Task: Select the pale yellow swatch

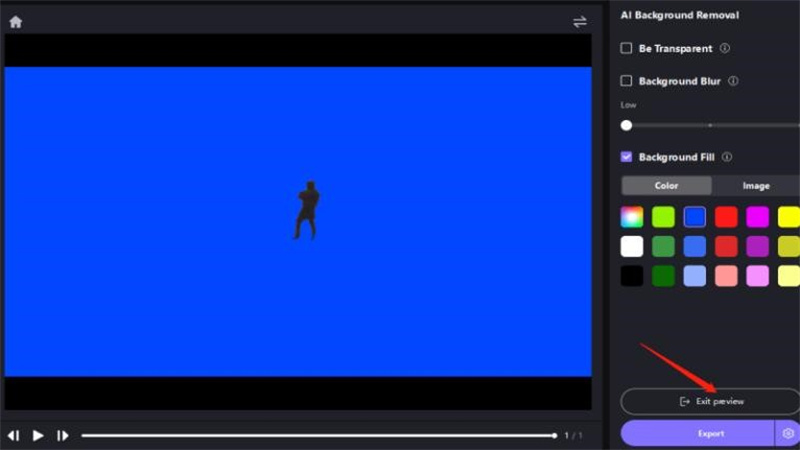Action: 789,276
